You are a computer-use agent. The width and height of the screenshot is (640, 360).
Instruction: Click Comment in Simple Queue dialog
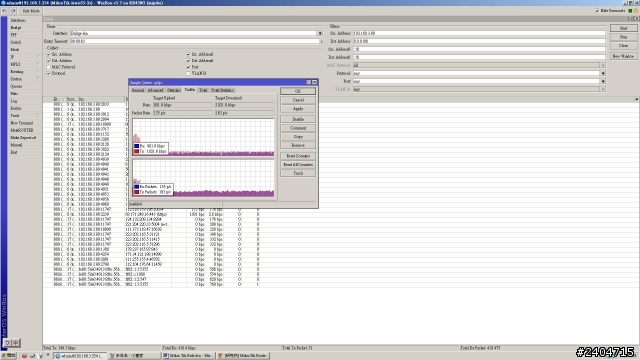(x=298, y=128)
